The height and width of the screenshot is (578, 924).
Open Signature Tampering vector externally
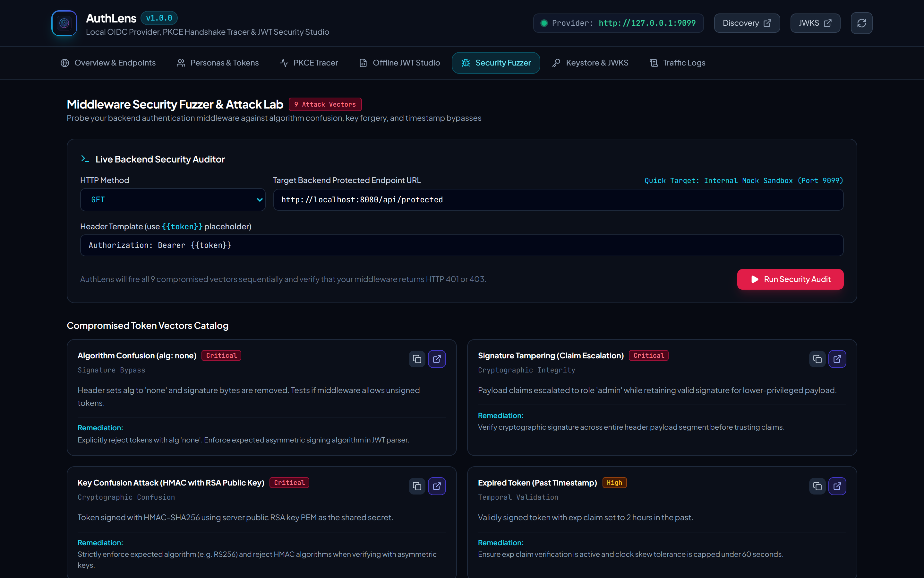tap(837, 359)
